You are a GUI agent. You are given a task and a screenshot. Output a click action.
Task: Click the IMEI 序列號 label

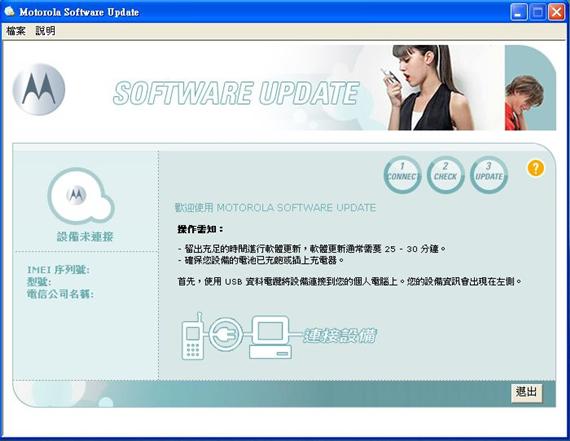click(x=58, y=270)
